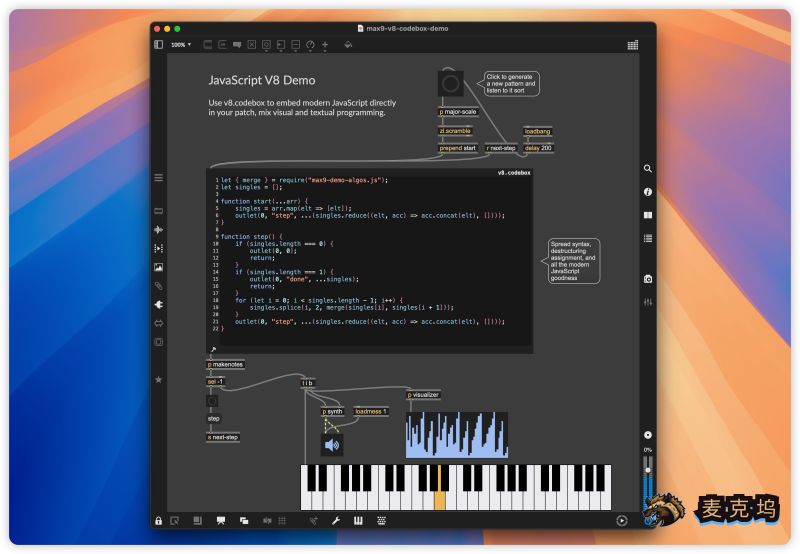Select the 'loadbang' object
This screenshot has width=800, height=554.
[537, 131]
